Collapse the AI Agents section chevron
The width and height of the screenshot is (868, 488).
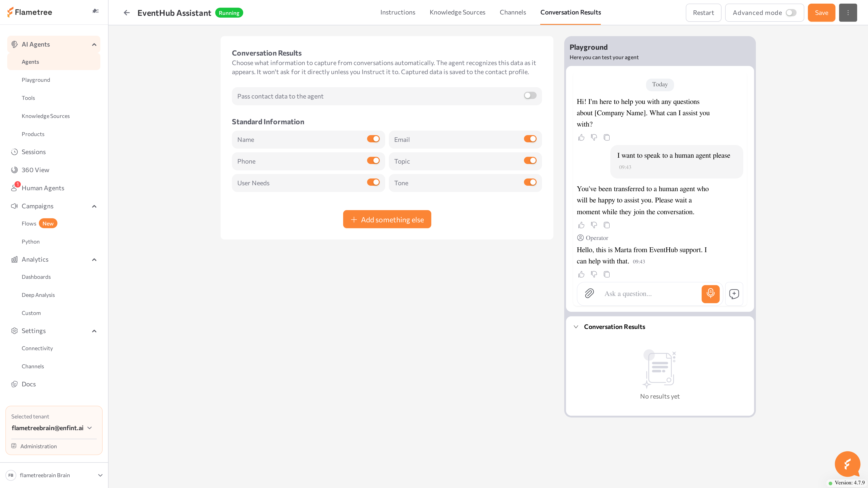click(94, 45)
